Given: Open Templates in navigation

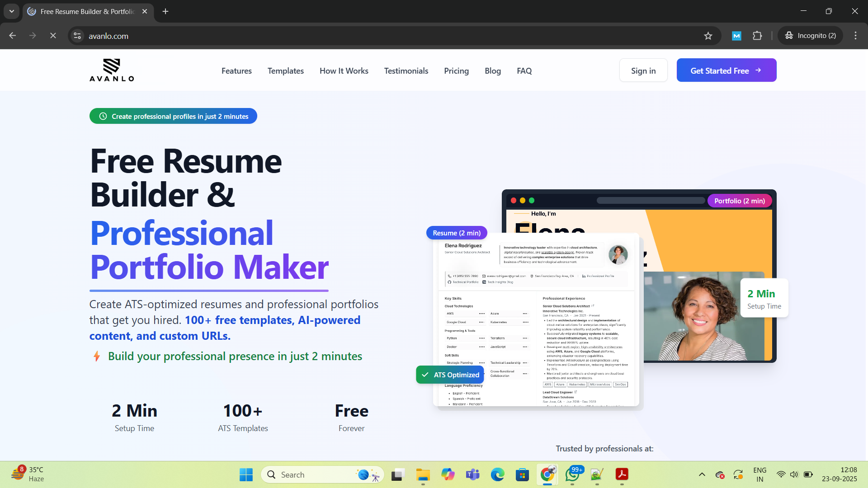Looking at the screenshot, I should pos(286,71).
